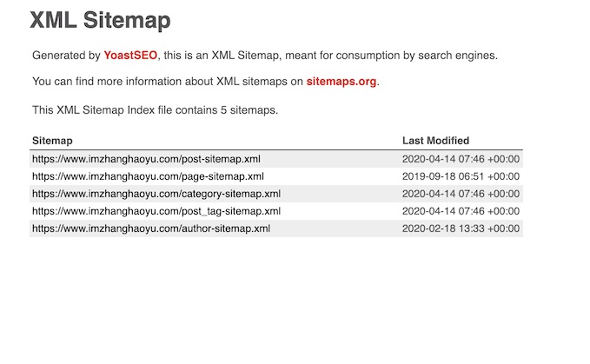Open the page-sitemap.xml URL
Image resolution: width=590 pixels, height=364 pixels.
pos(148,176)
